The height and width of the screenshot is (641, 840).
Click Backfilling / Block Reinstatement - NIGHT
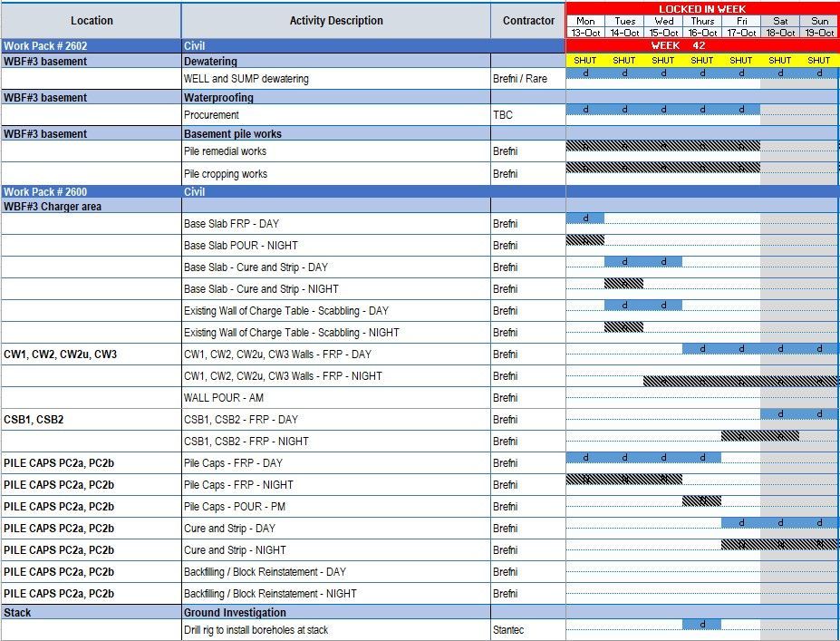tap(336, 594)
